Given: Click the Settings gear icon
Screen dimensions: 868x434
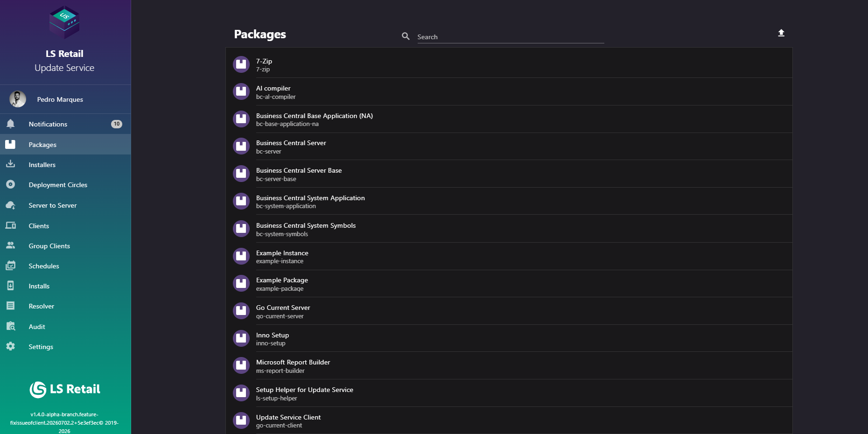Looking at the screenshot, I should tap(10, 346).
